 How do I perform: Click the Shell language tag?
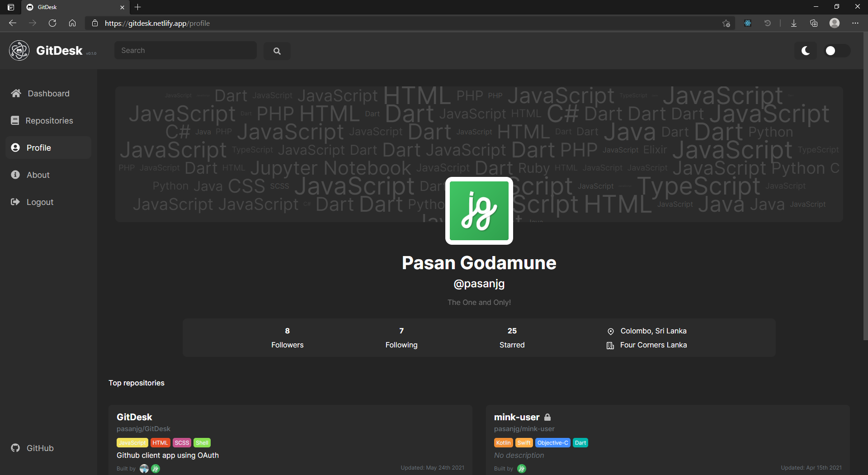click(202, 443)
